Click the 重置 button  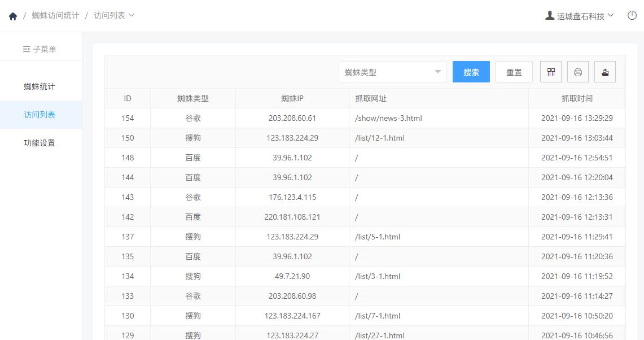point(514,72)
